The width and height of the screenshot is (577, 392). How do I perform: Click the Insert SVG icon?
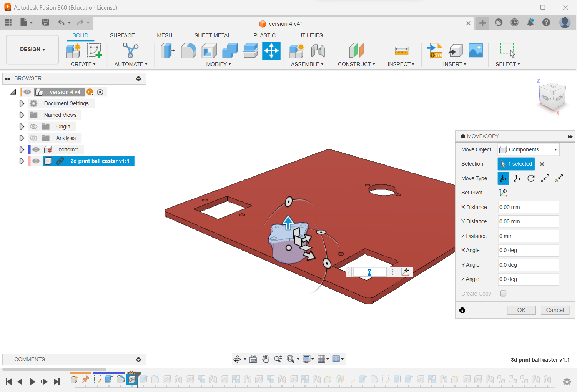pos(435,51)
